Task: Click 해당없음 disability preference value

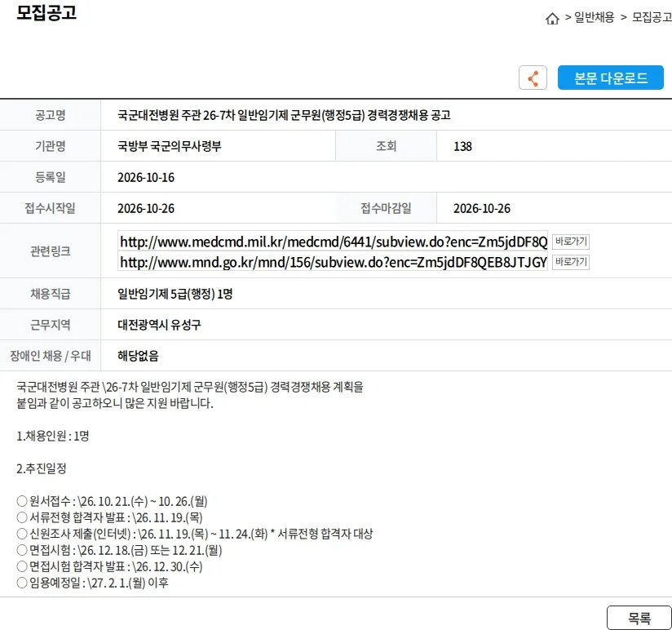Action: pos(138,356)
